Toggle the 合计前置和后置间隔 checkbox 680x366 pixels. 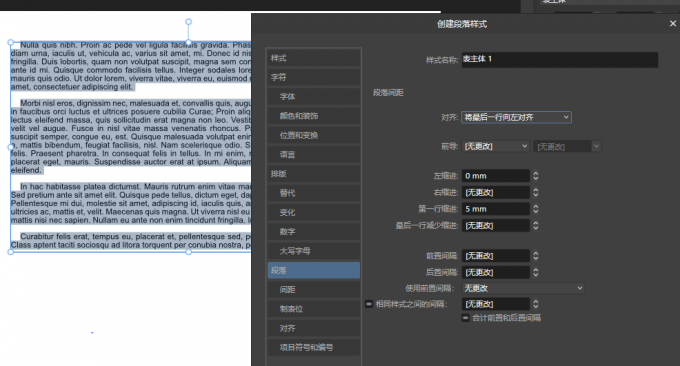click(x=465, y=318)
